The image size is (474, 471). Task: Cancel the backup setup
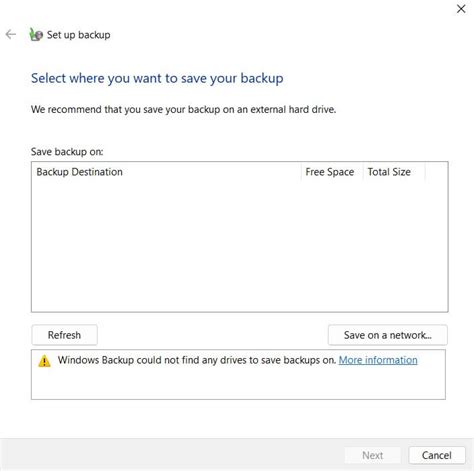click(x=437, y=455)
